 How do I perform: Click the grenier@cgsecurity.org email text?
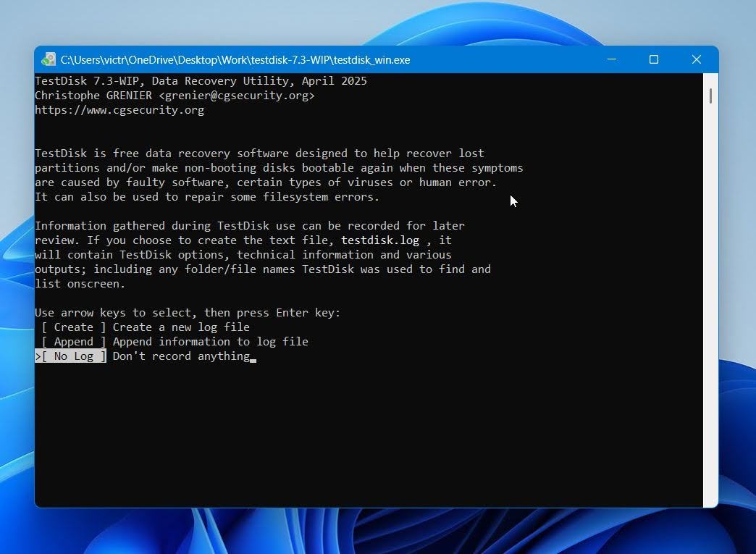point(237,96)
